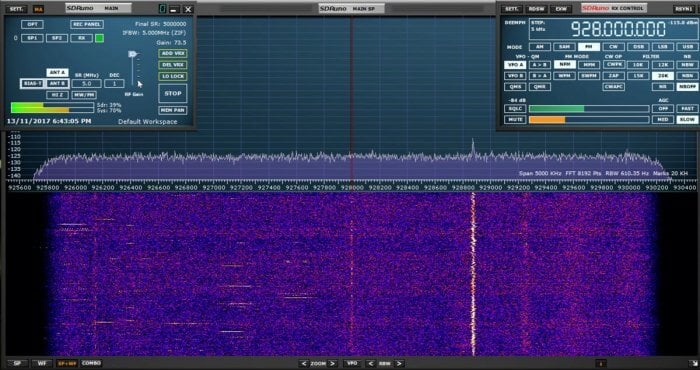
Task: Select antenna port ANT B
Action: coord(57,83)
